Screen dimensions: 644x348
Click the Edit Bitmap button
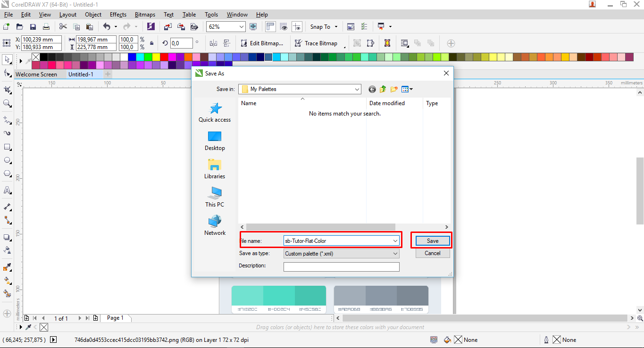[x=262, y=43]
